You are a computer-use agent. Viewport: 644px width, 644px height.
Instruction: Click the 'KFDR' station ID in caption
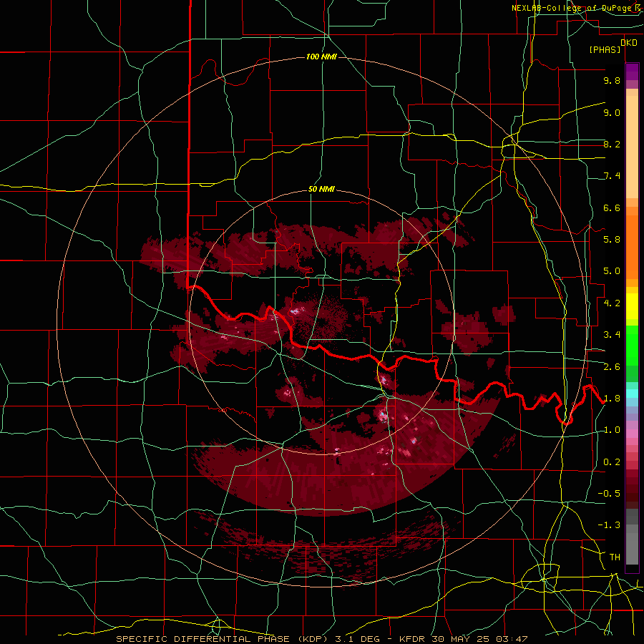tap(412, 639)
